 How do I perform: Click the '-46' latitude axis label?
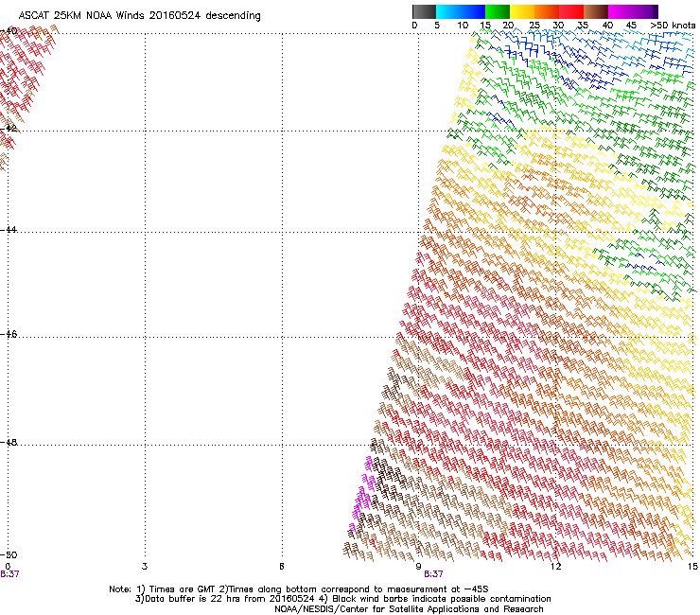(9, 335)
